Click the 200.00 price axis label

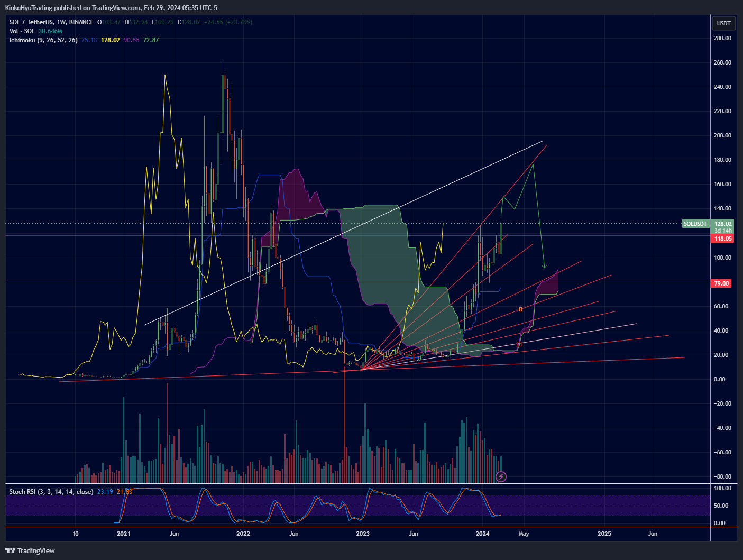pyautogui.click(x=722, y=135)
